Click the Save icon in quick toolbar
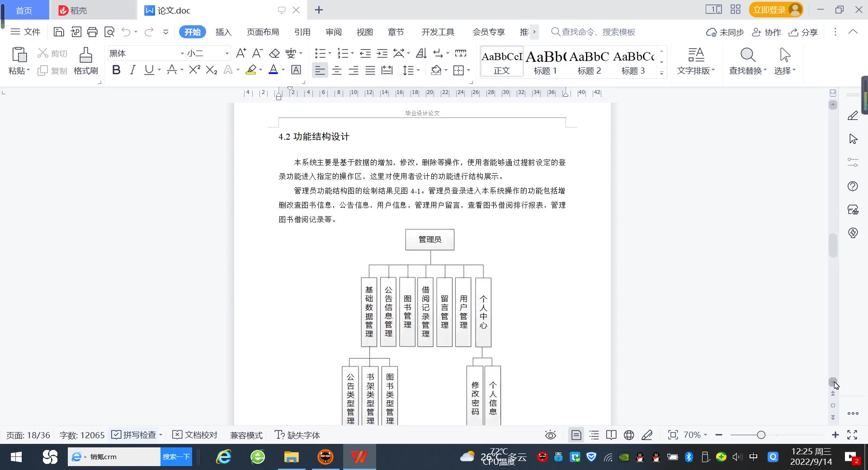This screenshot has width=868, height=470. click(x=59, y=32)
